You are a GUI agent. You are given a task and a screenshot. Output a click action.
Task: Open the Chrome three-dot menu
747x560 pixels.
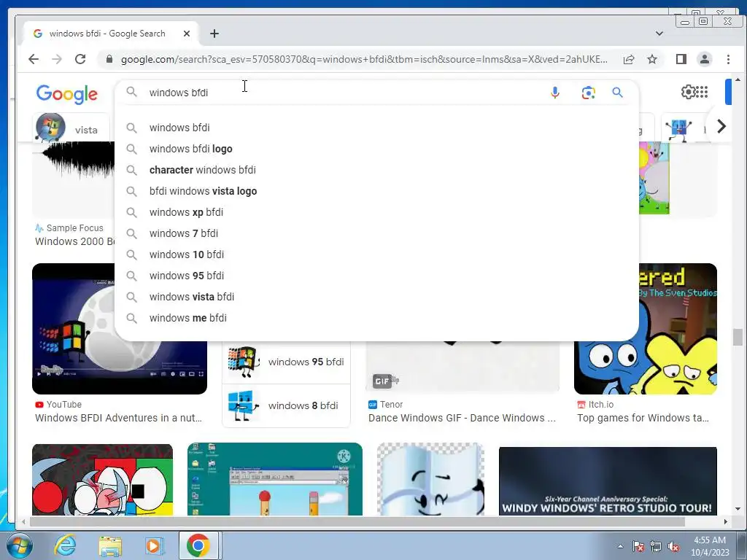tap(728, 59)
